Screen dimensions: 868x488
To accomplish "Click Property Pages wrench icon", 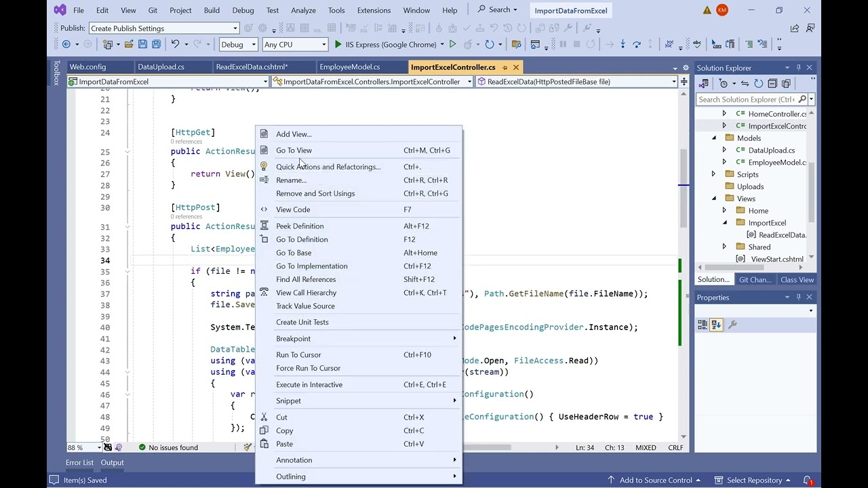I will click(x=732, y=325).
